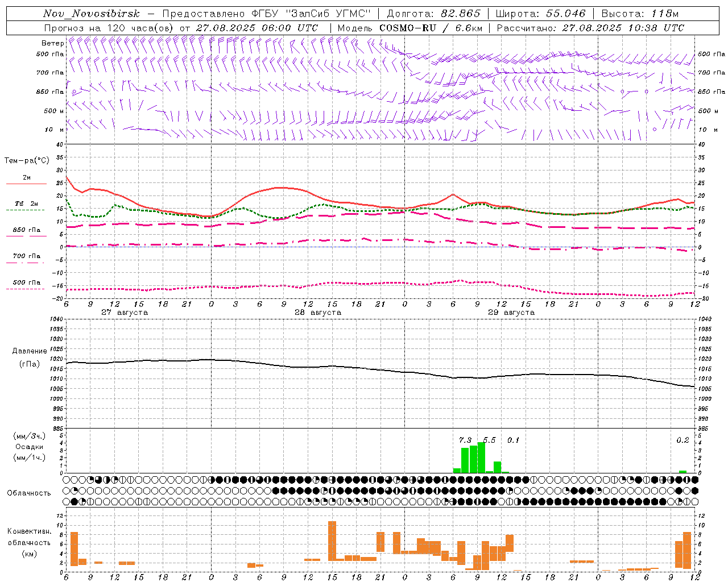This screenshot has width=728, height=582.
Task: Click the "27 августа" date label
Action: click(125, 313)
